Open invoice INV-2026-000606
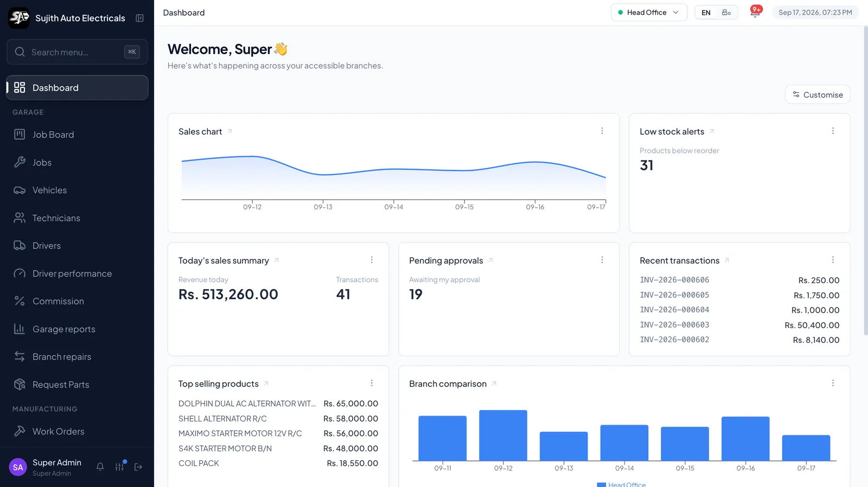 click(675, 280)
